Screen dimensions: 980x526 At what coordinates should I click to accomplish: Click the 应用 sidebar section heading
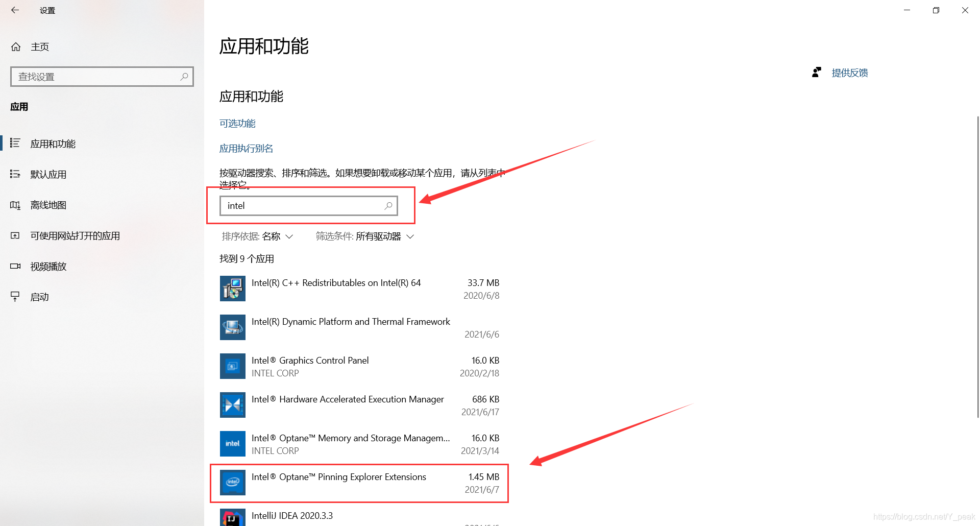point(19,107)
